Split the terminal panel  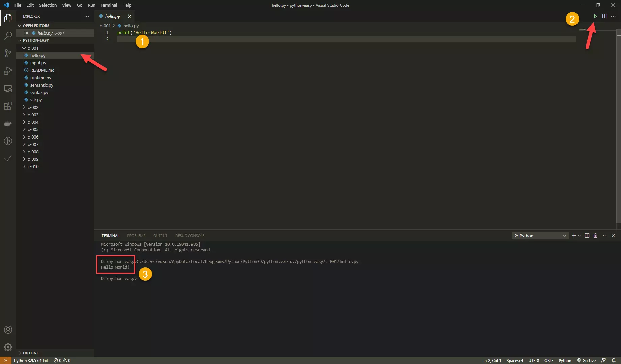coord(587,236)
